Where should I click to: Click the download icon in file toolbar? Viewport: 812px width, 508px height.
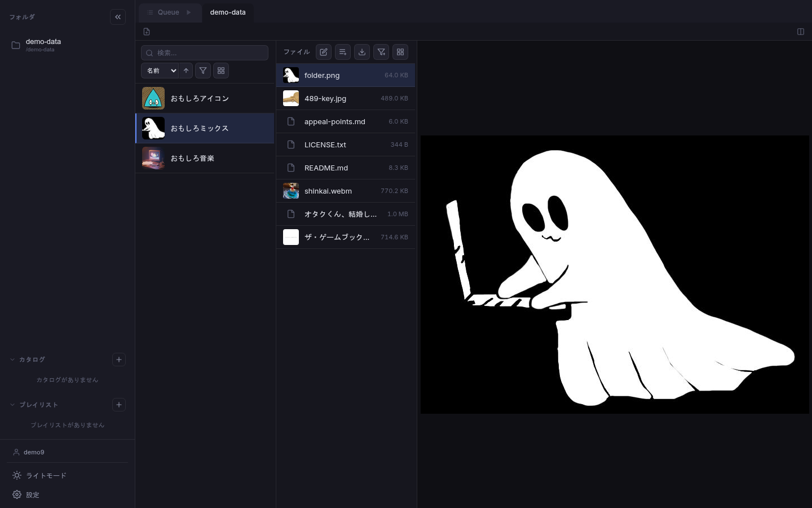point(362,52)
